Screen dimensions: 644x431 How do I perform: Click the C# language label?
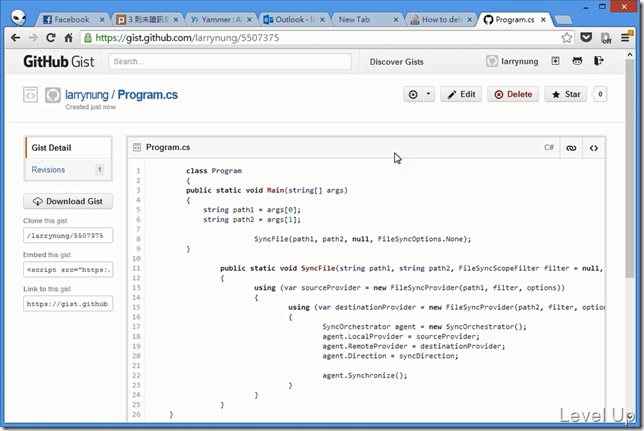pos(549,148)
